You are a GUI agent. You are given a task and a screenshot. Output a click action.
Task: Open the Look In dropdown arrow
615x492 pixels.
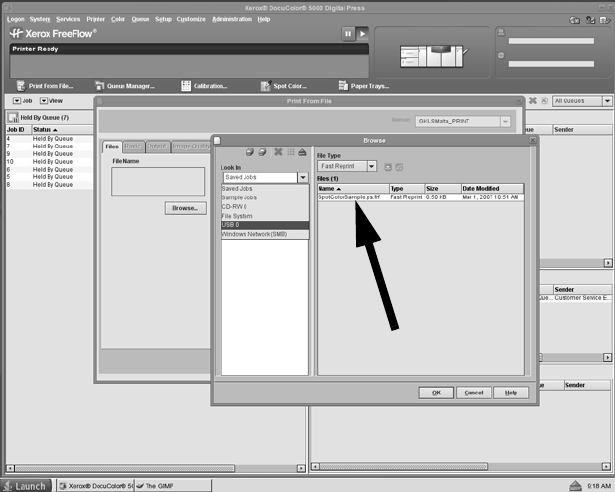303,177
